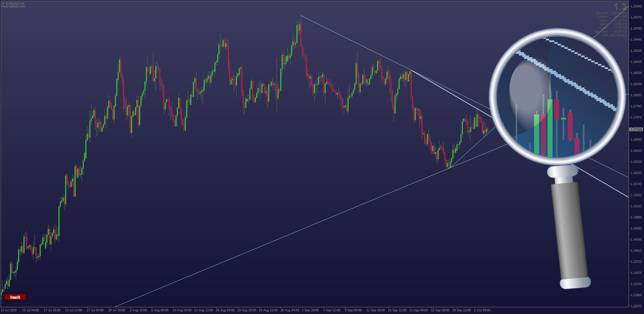Image resolution: width=644 pixels, height=314 pixels.
Task: Click the 15 Jul 04:00 time label
Action: (x=31, y=310)
